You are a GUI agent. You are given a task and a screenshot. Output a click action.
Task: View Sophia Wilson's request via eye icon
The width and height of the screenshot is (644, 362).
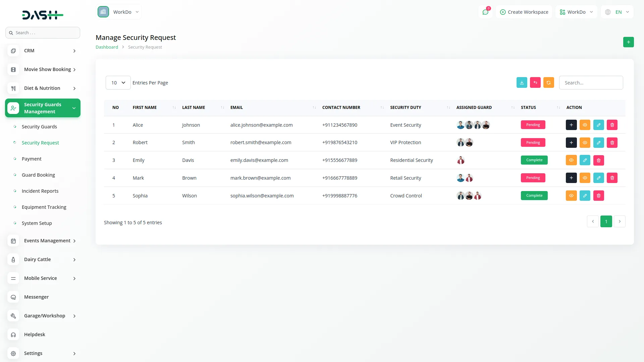tap(571, 196)
